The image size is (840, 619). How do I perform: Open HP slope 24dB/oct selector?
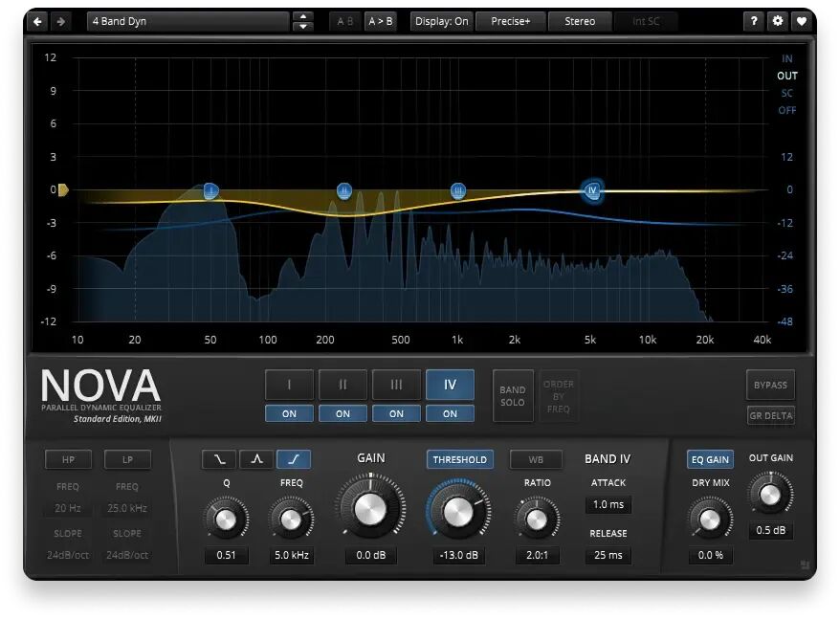[x=68, y=555]
